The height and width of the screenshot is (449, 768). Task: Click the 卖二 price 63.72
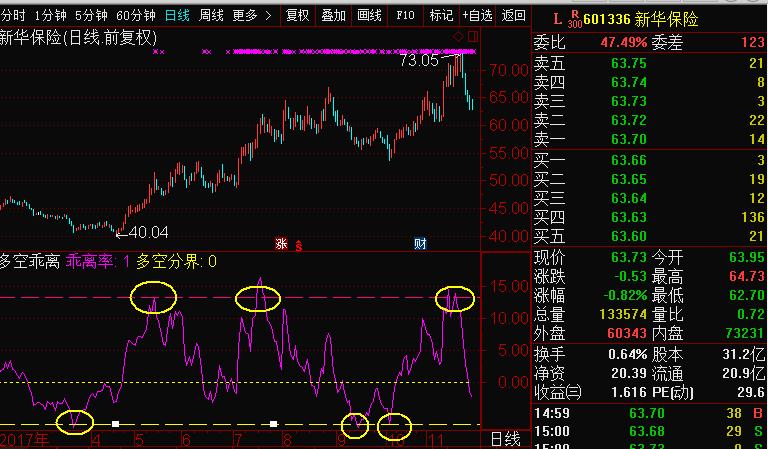coord(629,120)
